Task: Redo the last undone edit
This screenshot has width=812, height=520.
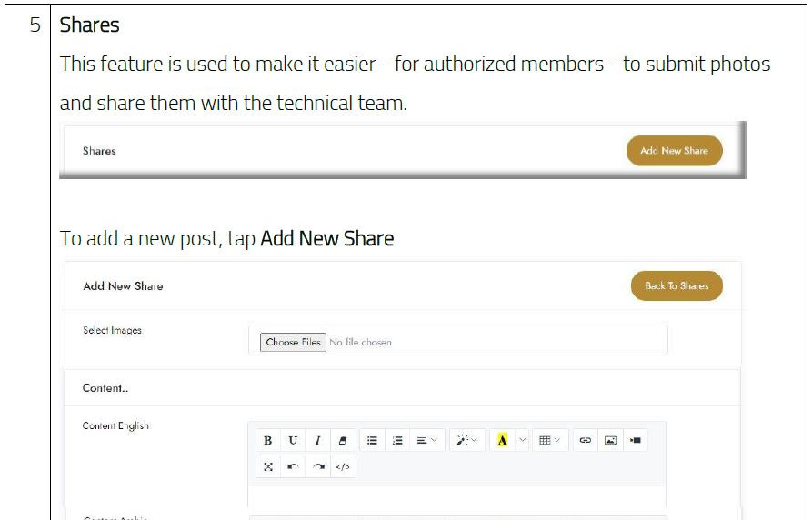Action: [x=317, y=466]
